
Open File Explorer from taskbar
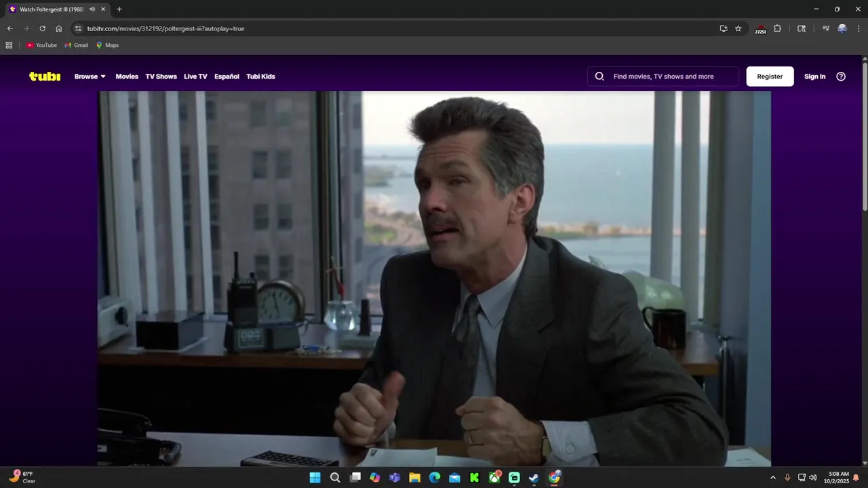pos(414,478)
